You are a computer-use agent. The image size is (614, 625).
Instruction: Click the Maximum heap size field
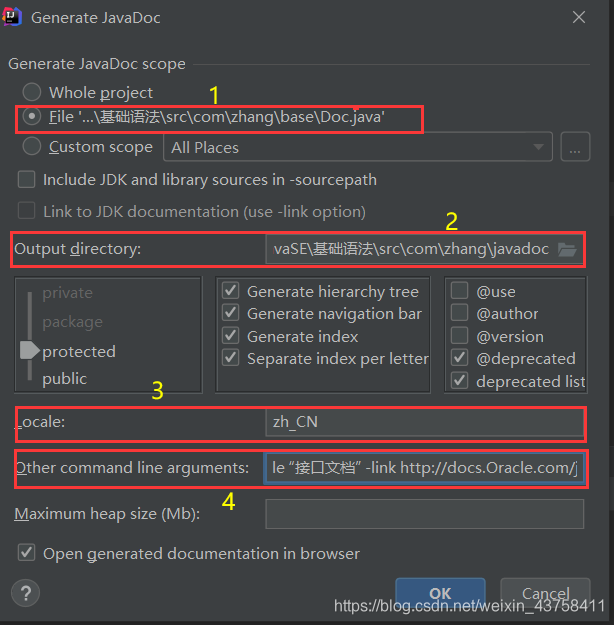(424, 514)
